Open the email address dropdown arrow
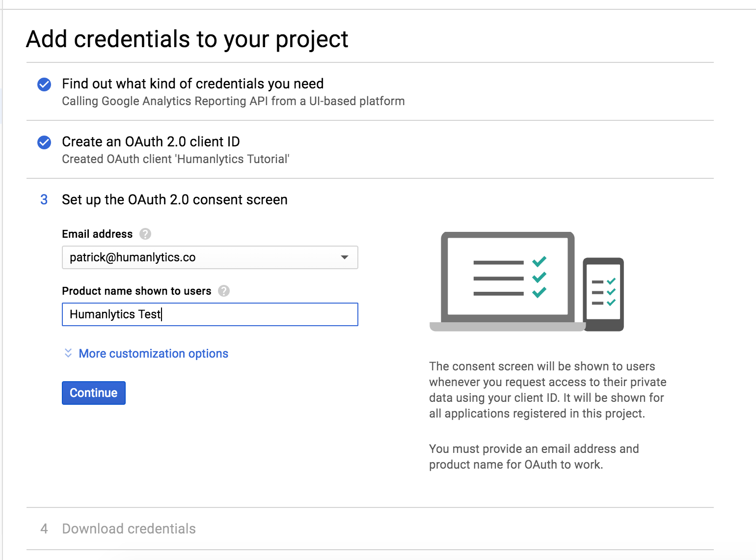The width and height of the screenshot is (756, 560). coord(345,257)
